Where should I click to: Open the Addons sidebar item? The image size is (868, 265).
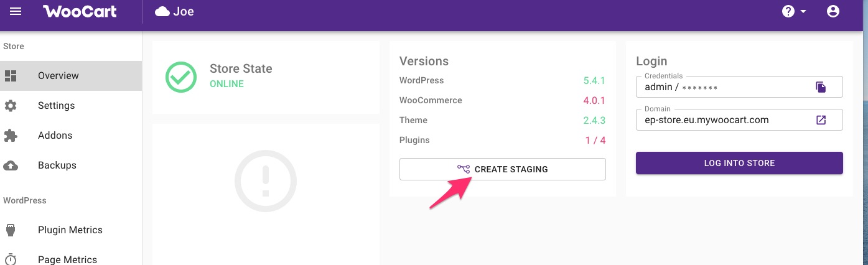tap(55, 136)
